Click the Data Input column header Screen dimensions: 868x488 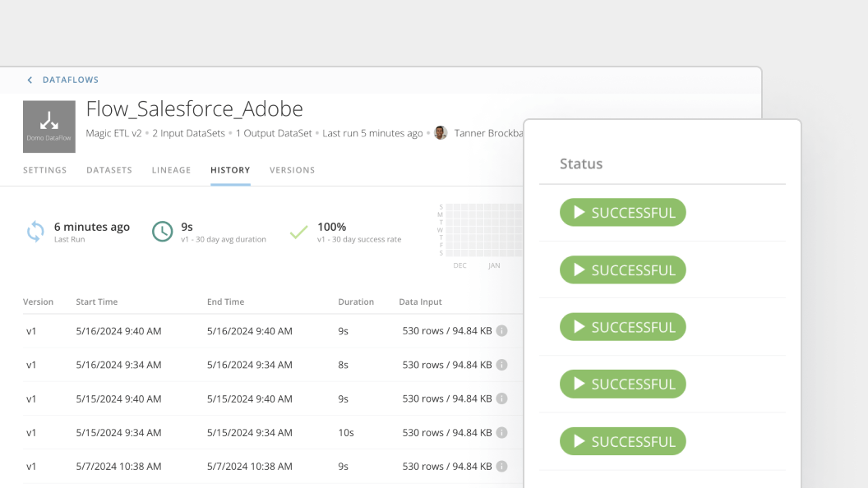(x=420, y=302)
